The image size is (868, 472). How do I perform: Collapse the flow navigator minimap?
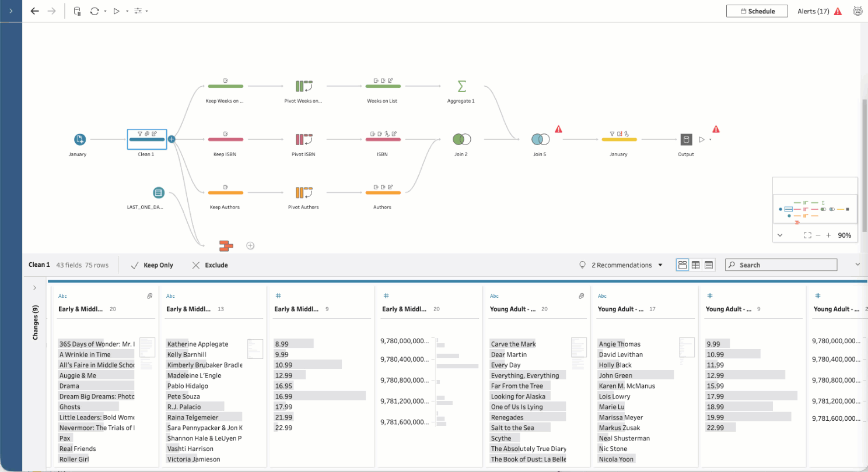click(x=780, y=235)
